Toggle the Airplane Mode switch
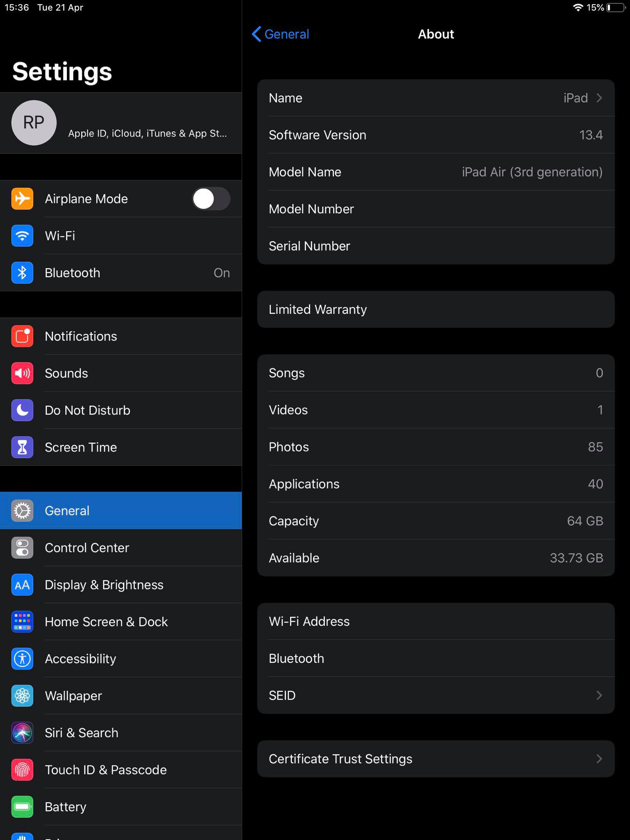Image resolution: width=630 pixels, height=840 pixels. 211,199
